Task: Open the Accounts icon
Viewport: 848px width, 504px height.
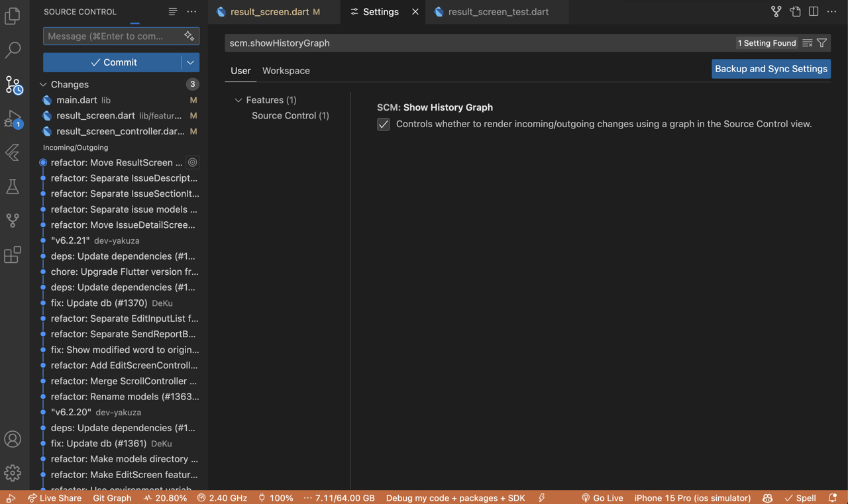Action: (13, 439)
